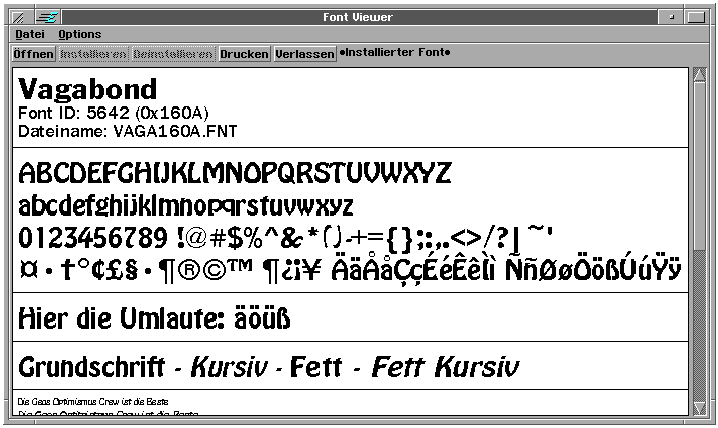This screenshot has height=428, width=718.
Task: Print the font with Drucken
Action: [245, 54]
